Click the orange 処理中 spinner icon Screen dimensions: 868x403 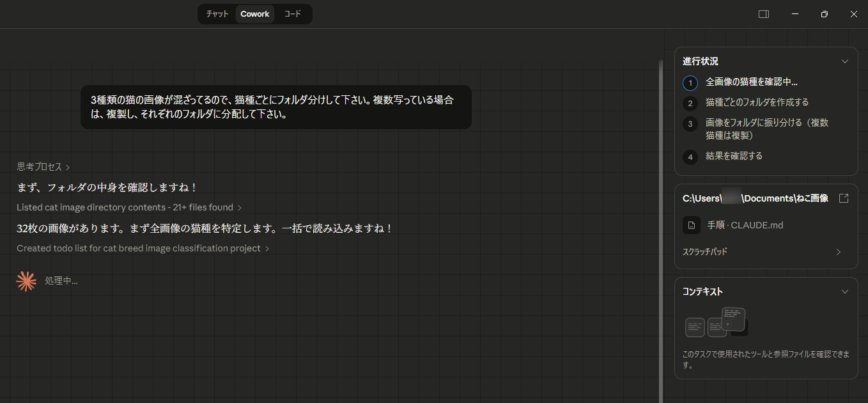click(x=26, y=281)
